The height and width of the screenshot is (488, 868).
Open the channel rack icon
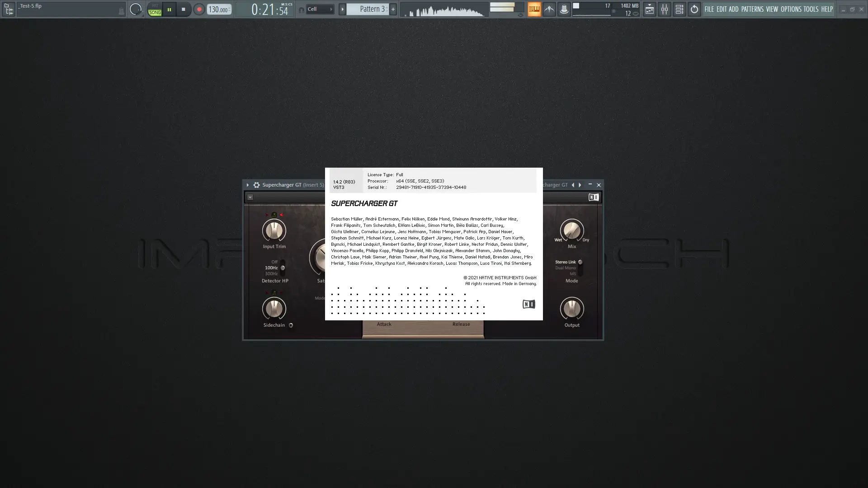tap(679, 9)
